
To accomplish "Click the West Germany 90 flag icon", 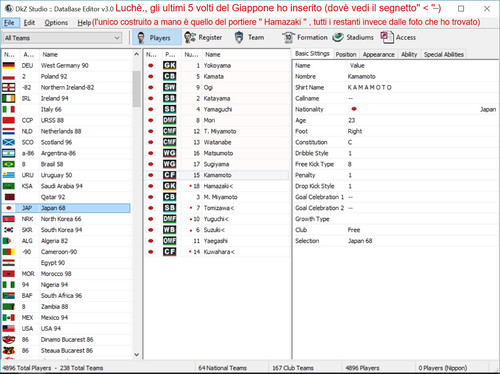I will pyautogui.click(x=9, y=65).
